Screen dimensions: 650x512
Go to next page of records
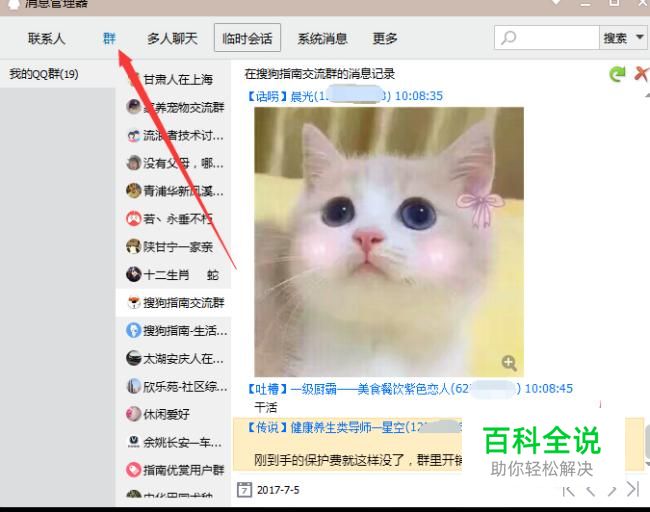(x=612, y=491)
